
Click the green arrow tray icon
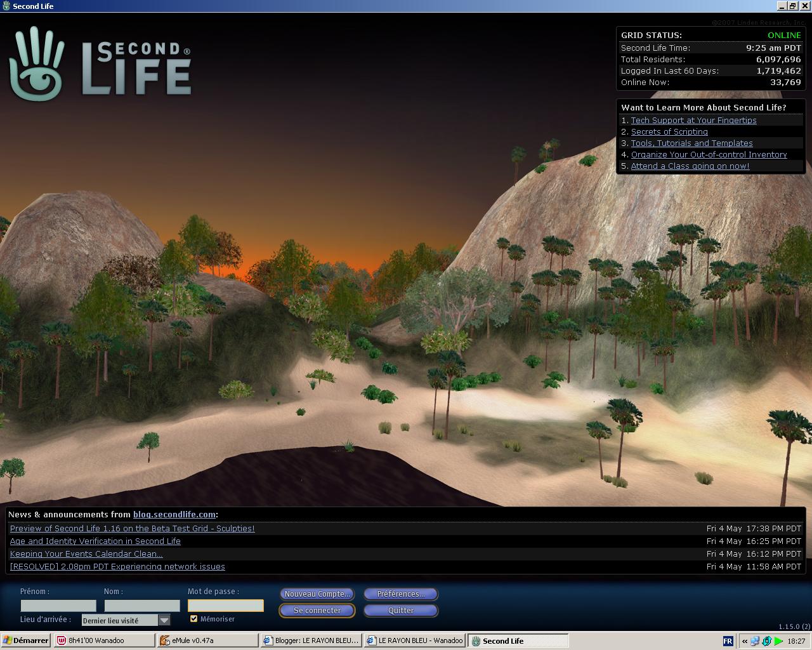pos(778,641)
